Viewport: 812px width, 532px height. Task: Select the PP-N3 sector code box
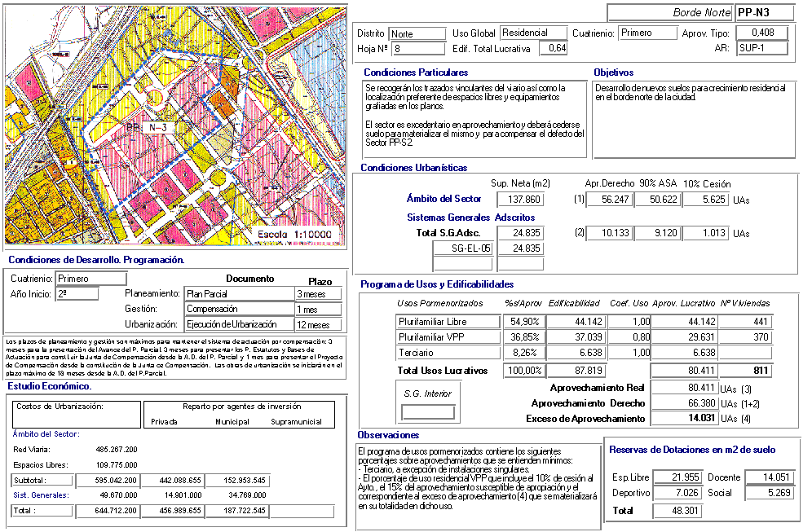click(764, 12)
